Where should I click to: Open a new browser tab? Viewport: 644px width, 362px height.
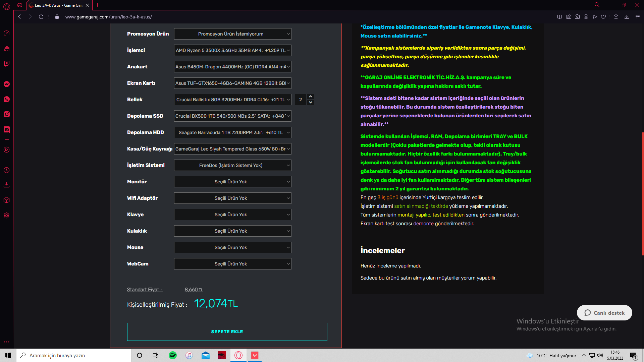98,5
